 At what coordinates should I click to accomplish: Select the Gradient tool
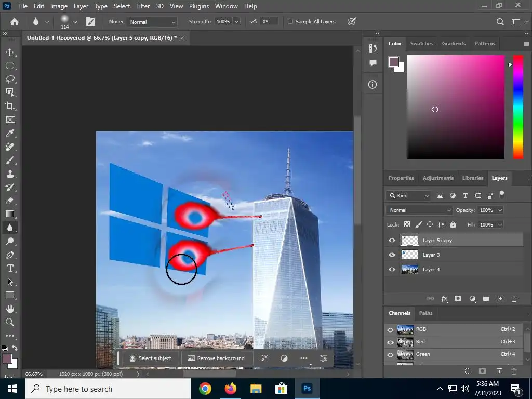[x=10, y=214]
